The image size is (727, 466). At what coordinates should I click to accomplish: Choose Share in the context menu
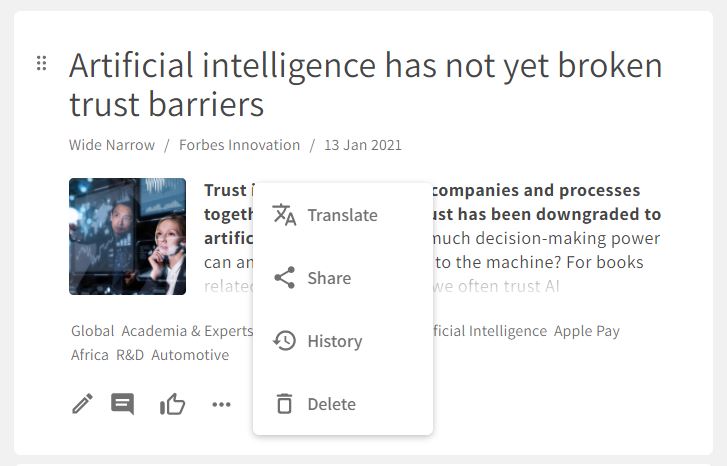click(329, 278)
